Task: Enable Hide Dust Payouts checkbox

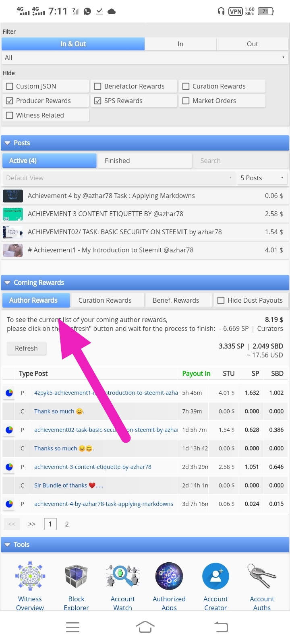Action: pyautogui.click(x=221, y=300)
